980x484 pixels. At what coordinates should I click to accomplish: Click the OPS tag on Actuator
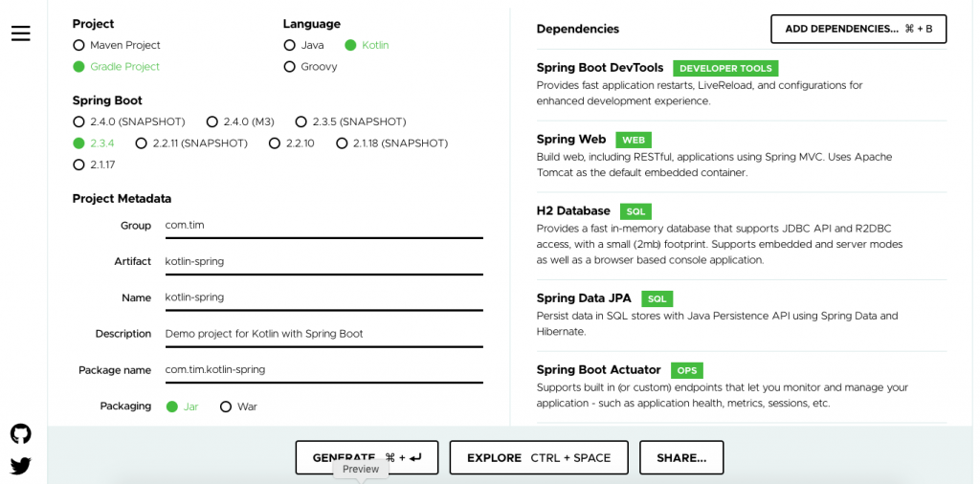click(686, 370)
